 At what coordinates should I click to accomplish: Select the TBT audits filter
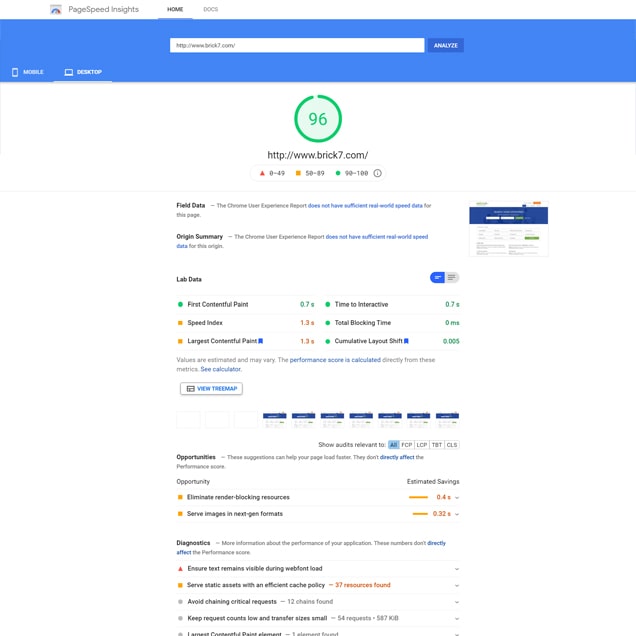pyautogui.click(x=437, y=445)
